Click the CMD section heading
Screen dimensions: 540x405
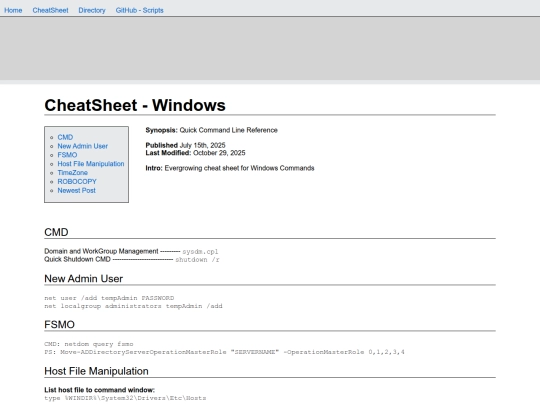pos(56,232)
